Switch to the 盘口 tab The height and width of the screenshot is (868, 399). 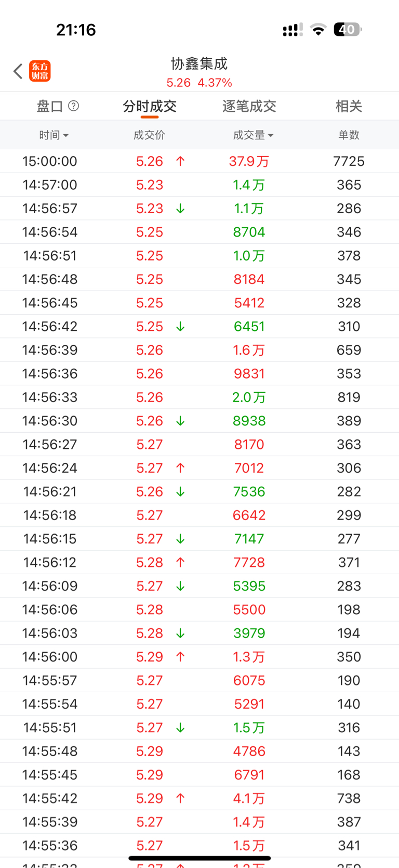(x=50, y=107)
